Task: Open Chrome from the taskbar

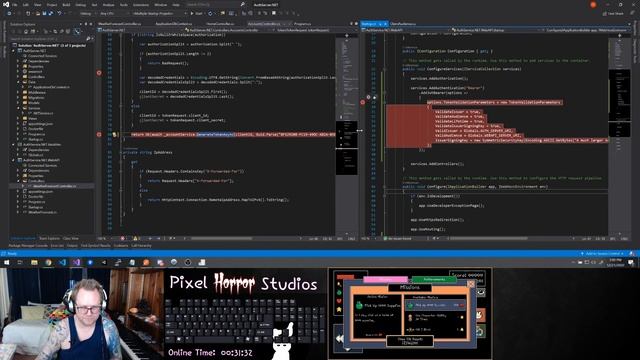Action: point(49,262)
